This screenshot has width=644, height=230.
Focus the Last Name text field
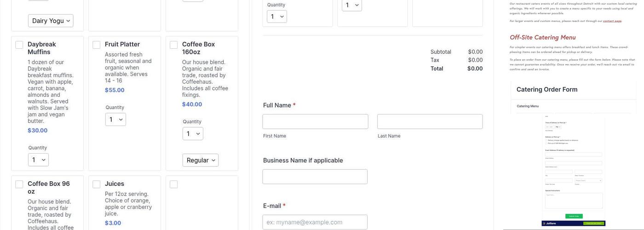[430, 122]
